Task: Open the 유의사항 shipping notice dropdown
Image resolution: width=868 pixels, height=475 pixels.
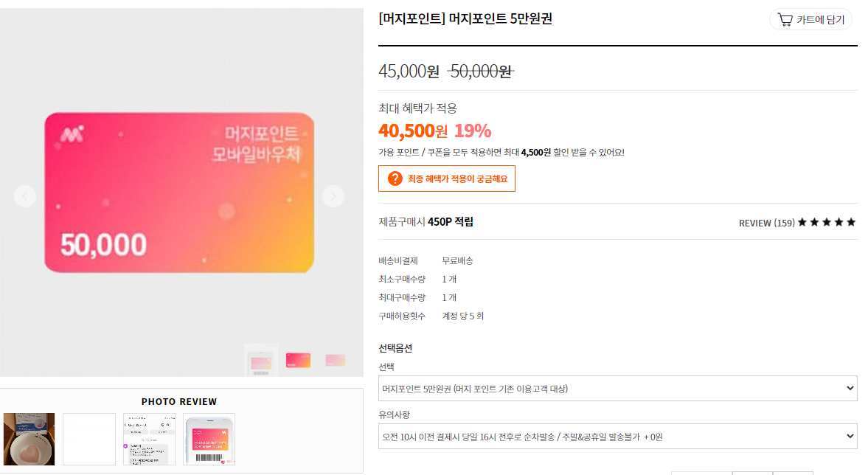Action: point(618,436)
